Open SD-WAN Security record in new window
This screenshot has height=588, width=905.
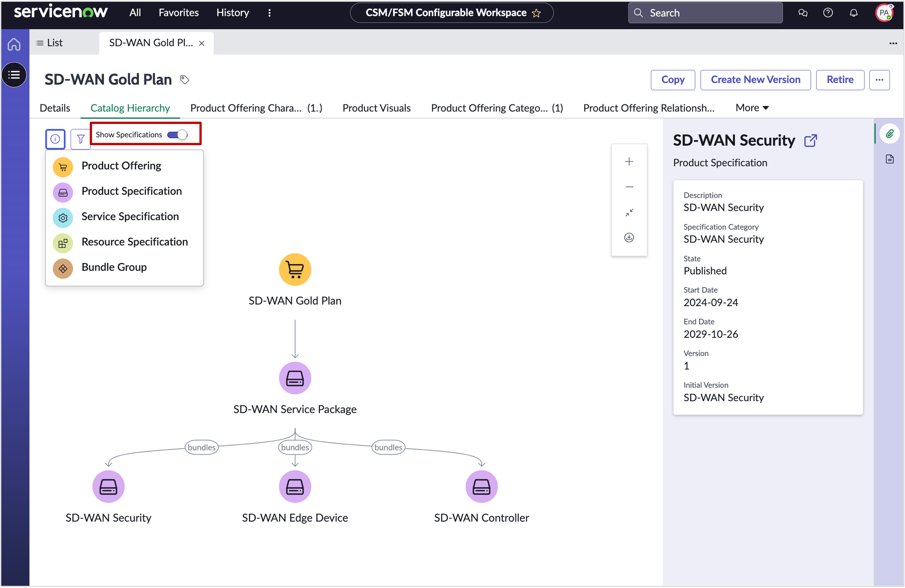coord(810,141)
